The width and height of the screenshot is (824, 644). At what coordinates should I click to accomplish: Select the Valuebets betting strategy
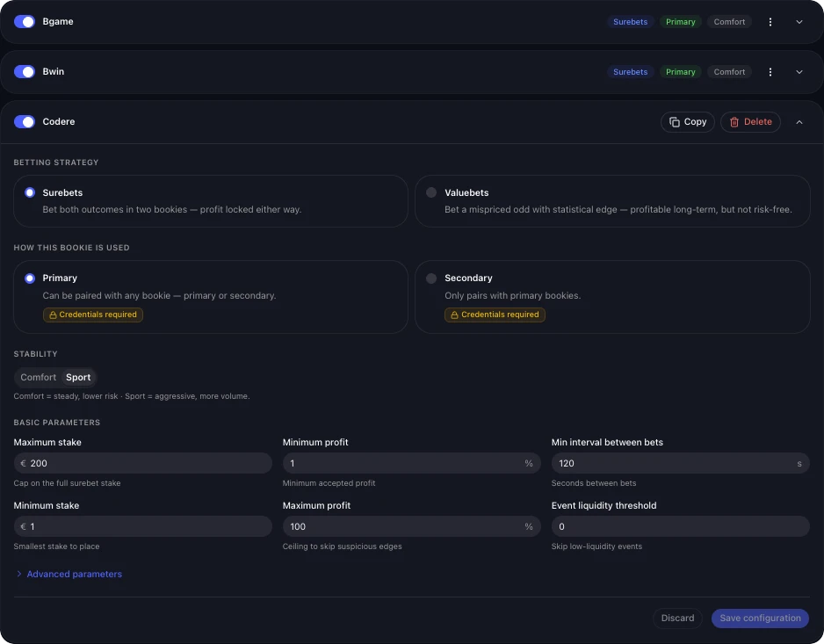(612, 201)
